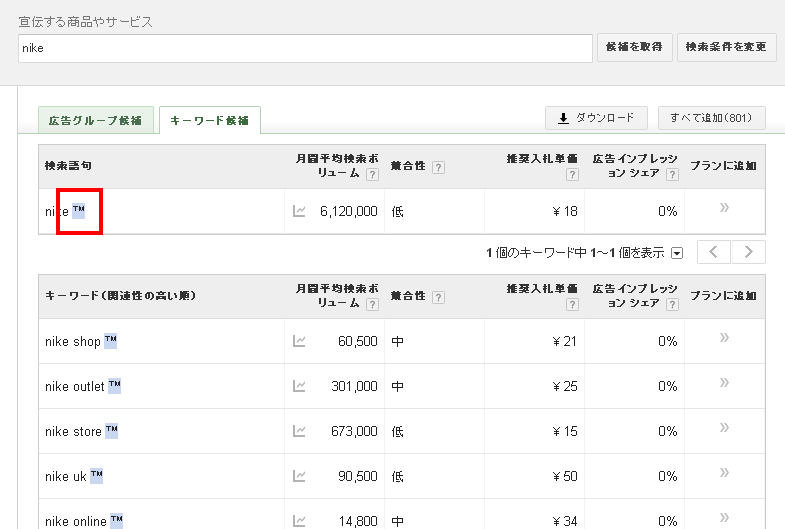The height and width of the screenshot is (529, 785).
Task: Click the nike uk keyword text
Action: (66, 477)
